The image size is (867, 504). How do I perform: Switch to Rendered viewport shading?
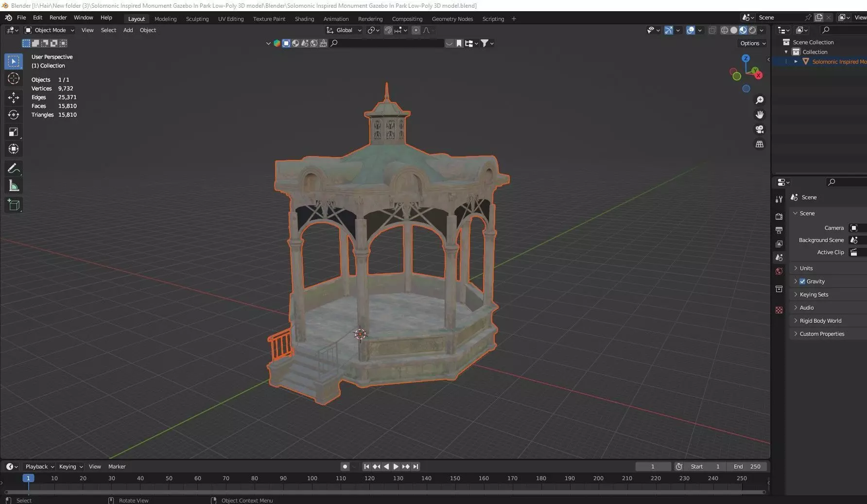point(752,30)
